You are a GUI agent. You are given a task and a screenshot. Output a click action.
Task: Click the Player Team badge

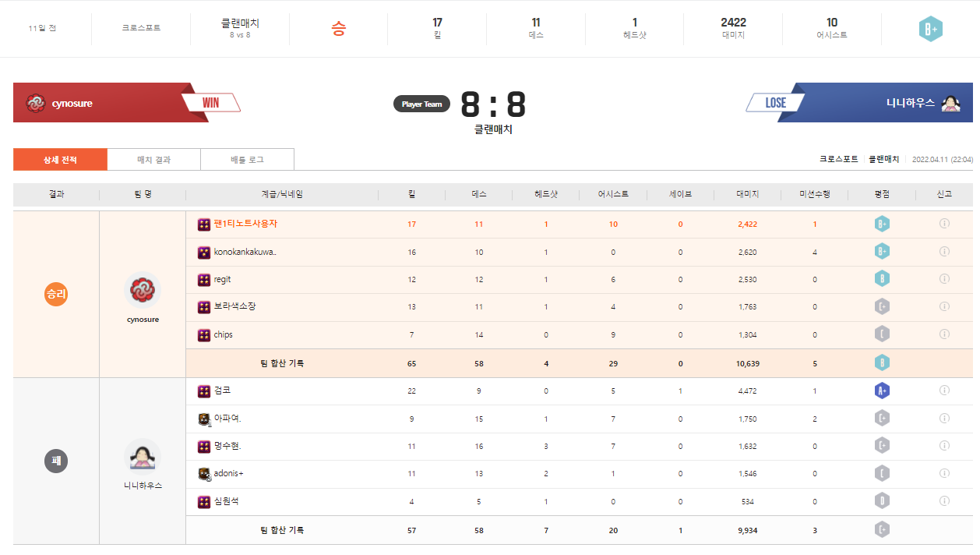421,104
